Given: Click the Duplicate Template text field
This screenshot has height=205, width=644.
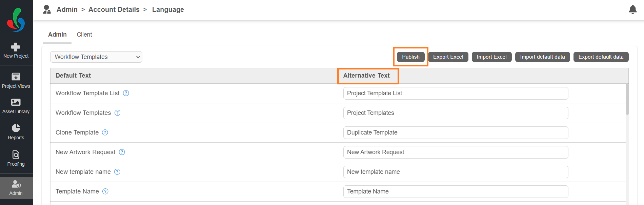Looking at the screenshot, I should (456, 132).
